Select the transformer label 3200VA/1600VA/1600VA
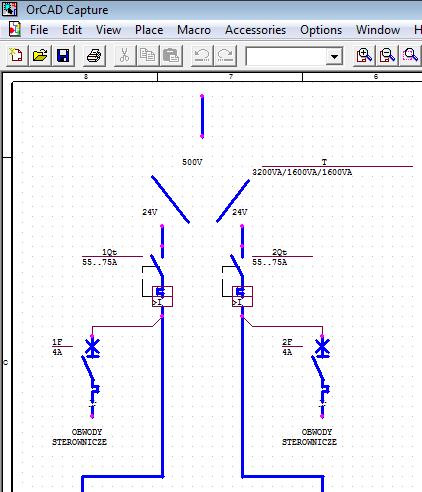 pos(302,172)
